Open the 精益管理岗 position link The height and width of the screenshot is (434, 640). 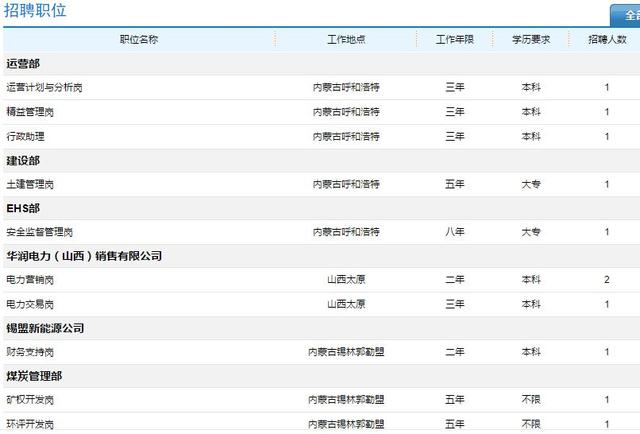30,112
